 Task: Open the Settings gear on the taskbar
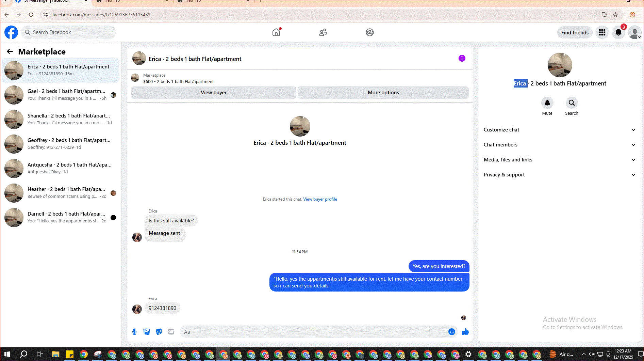point(468,354)
